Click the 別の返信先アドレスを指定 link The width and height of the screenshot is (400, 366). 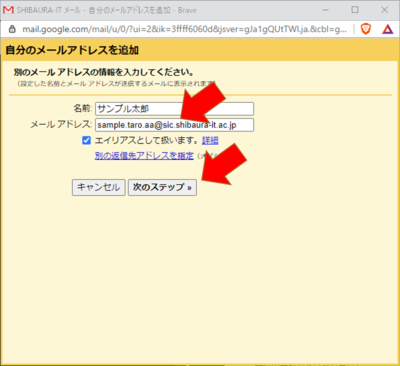pyautogui.click(x=144, y=156)
